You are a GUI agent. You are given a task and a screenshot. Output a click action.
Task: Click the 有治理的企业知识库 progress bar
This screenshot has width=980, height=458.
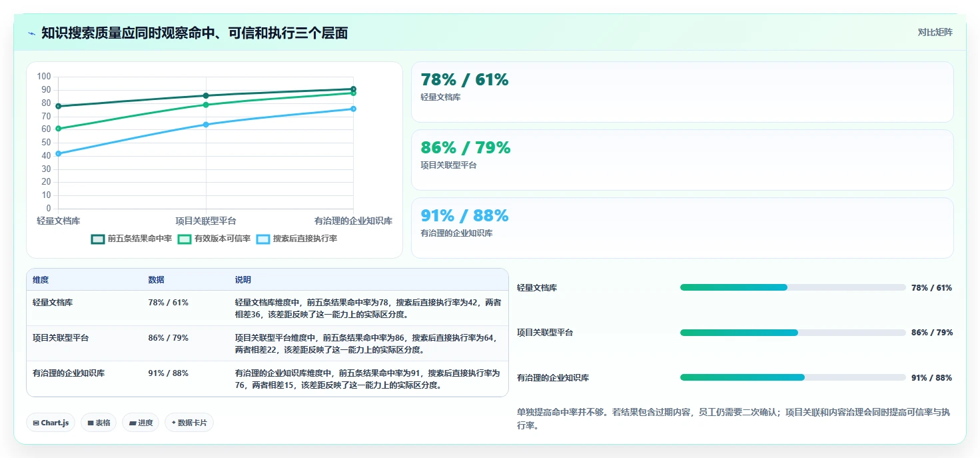793,377
